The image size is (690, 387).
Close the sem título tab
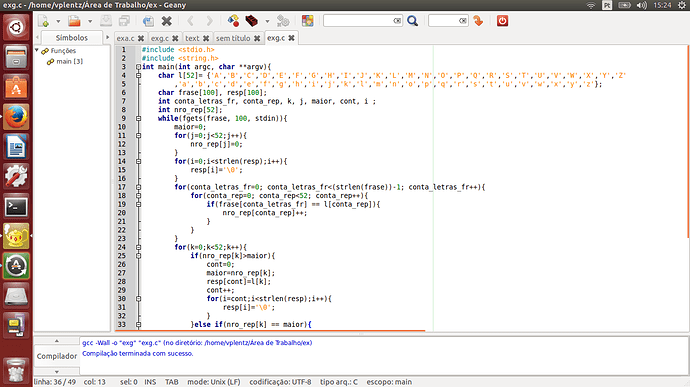tap(257, 38)
